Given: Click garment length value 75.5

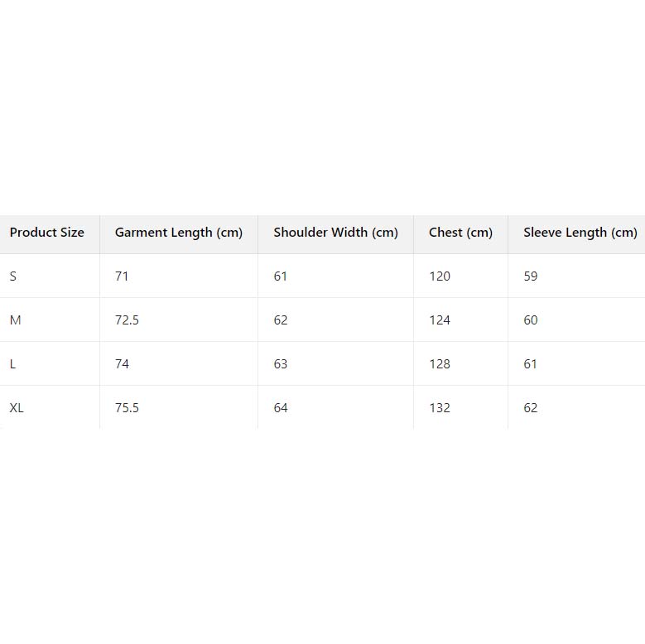Looking at the screenshot, I should pos(127,408).
